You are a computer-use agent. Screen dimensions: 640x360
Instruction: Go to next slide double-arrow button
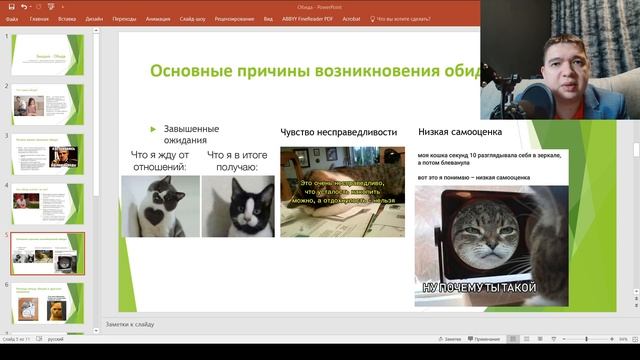pyautogui.click(x=636, y=306)
